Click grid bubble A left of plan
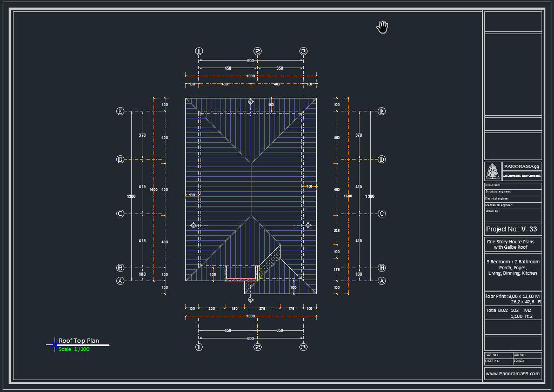The height and width of the screenshot is (392, 554). tap(120, 281)
